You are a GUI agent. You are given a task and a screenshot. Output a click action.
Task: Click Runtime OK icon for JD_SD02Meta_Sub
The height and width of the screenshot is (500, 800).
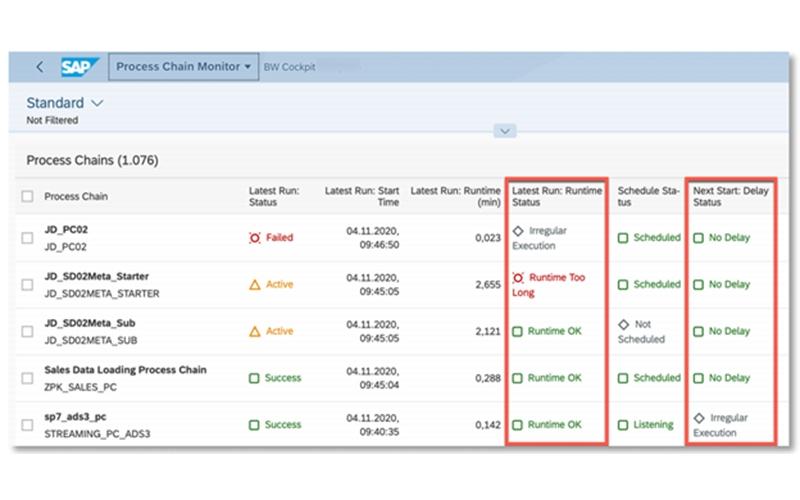click(x=517, y=332)
